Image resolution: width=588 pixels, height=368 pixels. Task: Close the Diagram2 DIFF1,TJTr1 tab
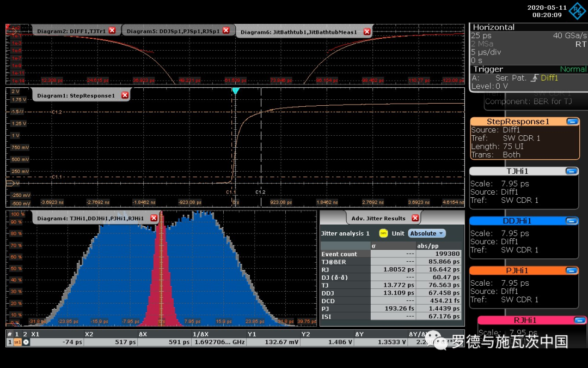pos(112,31)
